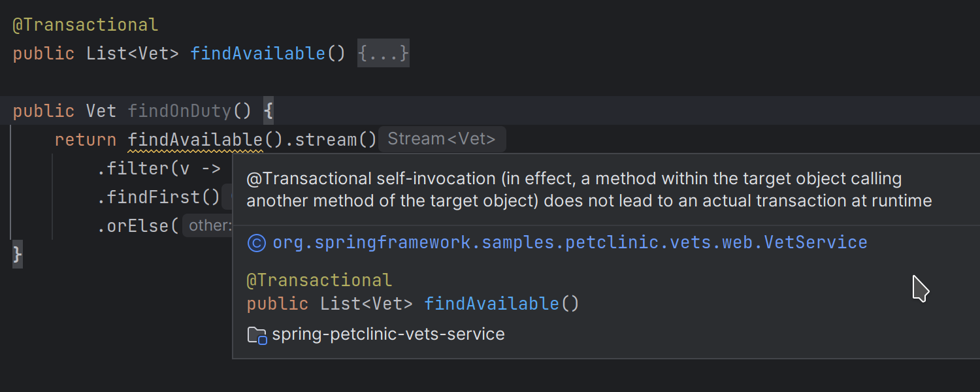Click the Stream<Vet> inlay type hint
The height and width of the screenshot is (392, 980).
[442, 139]
